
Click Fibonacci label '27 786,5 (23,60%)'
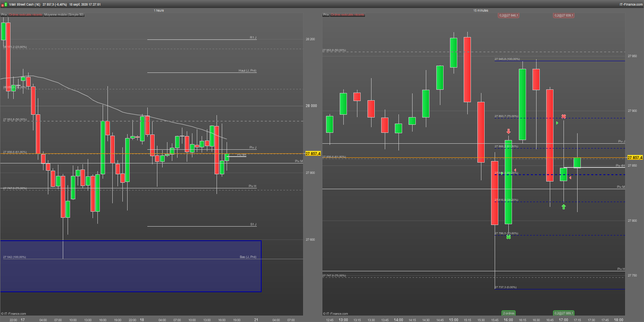[506, 233]
